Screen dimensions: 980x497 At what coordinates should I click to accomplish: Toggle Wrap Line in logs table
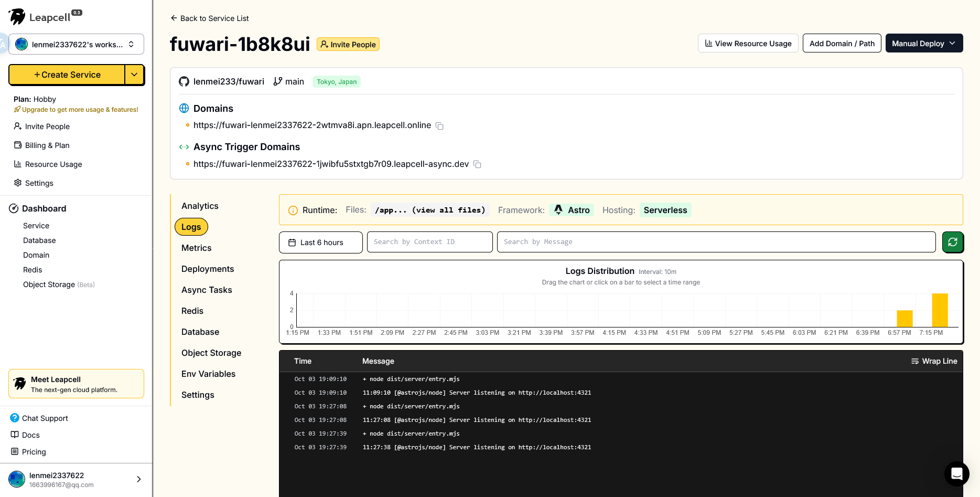(934, 361)
